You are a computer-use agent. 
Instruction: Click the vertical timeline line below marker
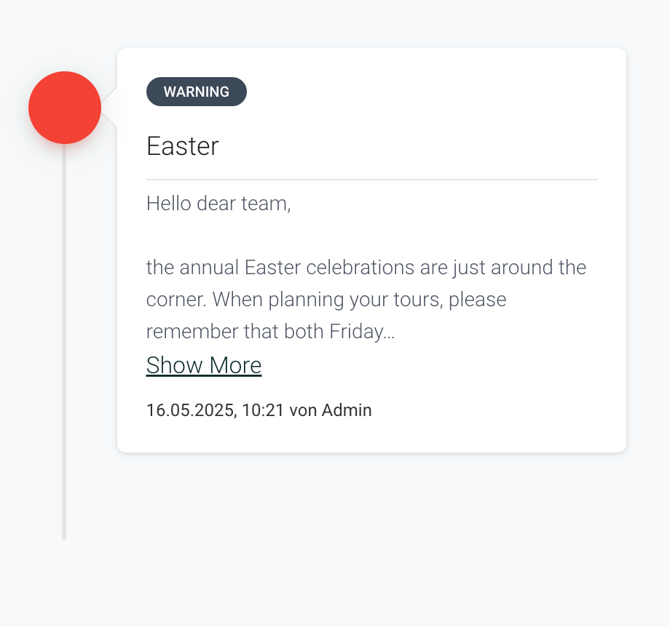[x=64, y=342]
